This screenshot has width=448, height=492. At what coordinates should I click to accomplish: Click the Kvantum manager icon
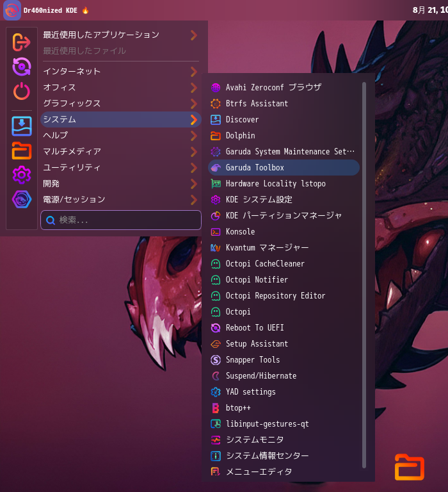216,248
